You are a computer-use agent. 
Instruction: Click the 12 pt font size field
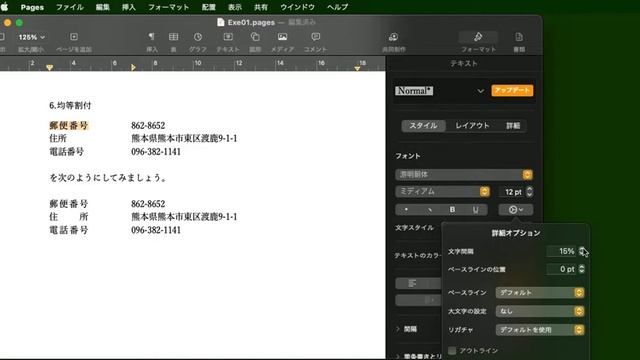(511, 192)
